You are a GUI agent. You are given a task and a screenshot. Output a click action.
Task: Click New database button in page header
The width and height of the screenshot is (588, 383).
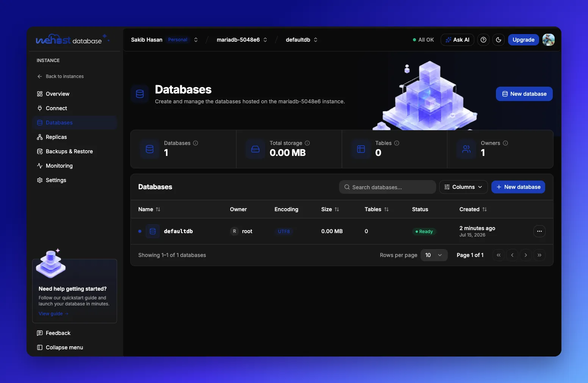(x=524, y=94)
